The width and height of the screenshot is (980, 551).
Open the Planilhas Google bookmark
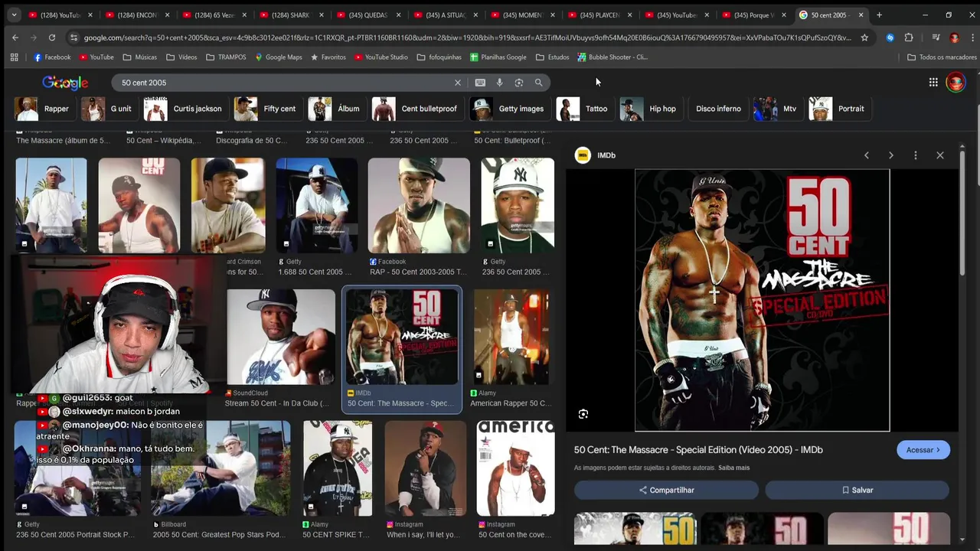tap(498, 57)
